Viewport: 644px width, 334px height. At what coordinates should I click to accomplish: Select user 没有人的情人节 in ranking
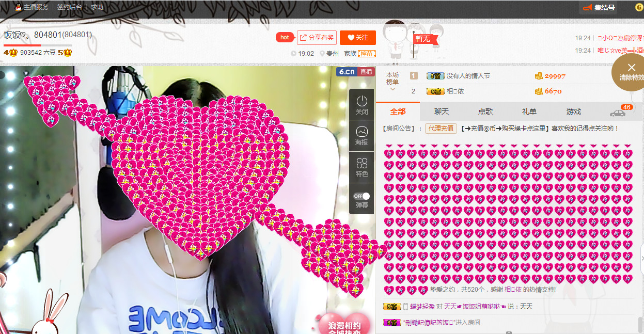click(x=468, y=76)
